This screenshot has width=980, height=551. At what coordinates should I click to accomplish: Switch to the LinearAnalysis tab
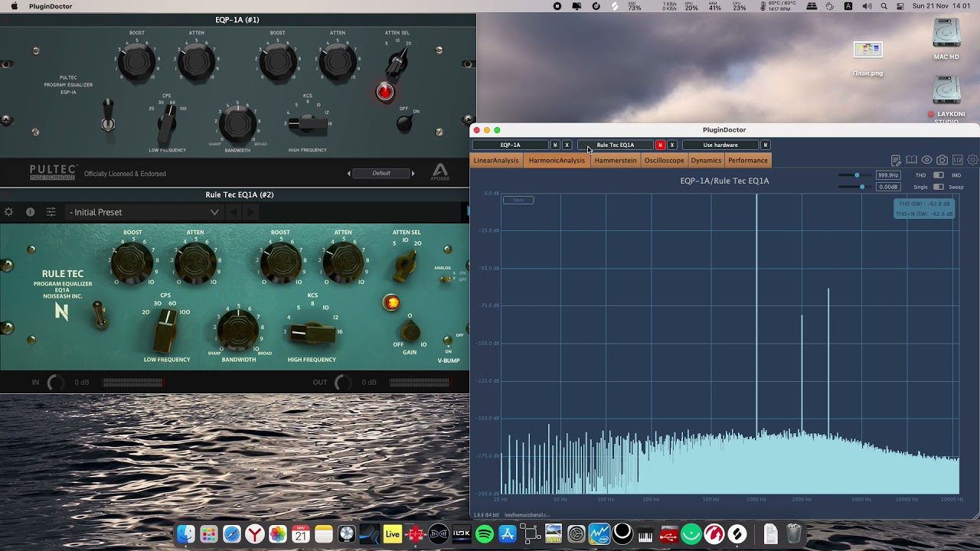pyautogui.click(x=496, y=161)
